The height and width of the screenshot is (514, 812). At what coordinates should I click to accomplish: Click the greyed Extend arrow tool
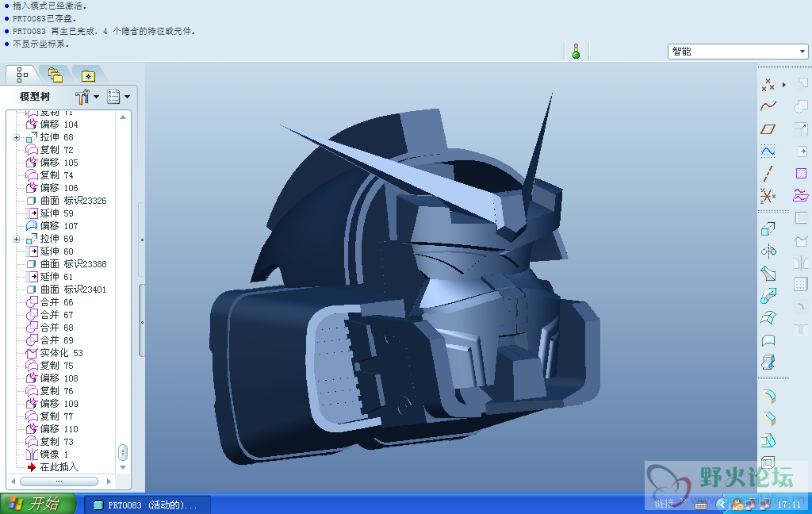[801, 151]
